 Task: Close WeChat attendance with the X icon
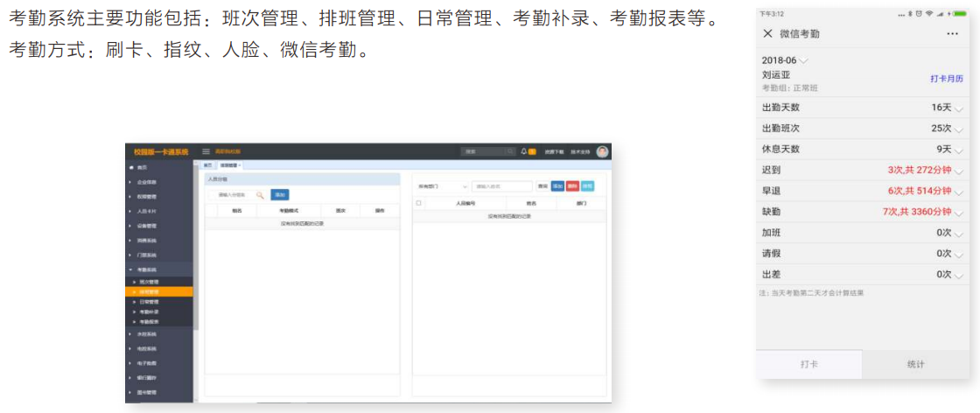pyautogui.click(x=768, y=33)
